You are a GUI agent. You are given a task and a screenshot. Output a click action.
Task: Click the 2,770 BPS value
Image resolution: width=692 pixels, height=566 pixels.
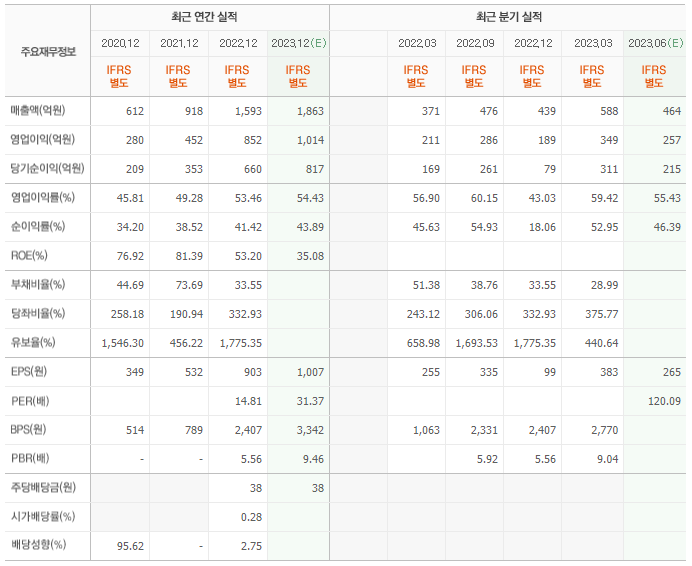click(x=605, y=430)
